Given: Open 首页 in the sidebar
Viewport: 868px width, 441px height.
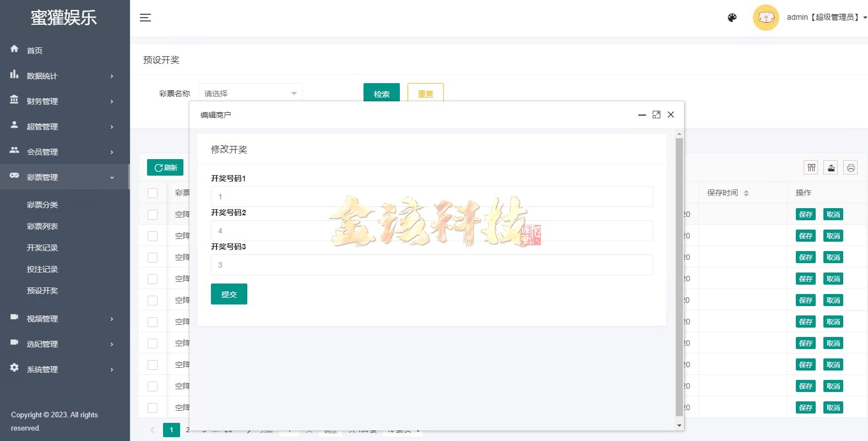Looking at the screenshot, I should 35,51.
